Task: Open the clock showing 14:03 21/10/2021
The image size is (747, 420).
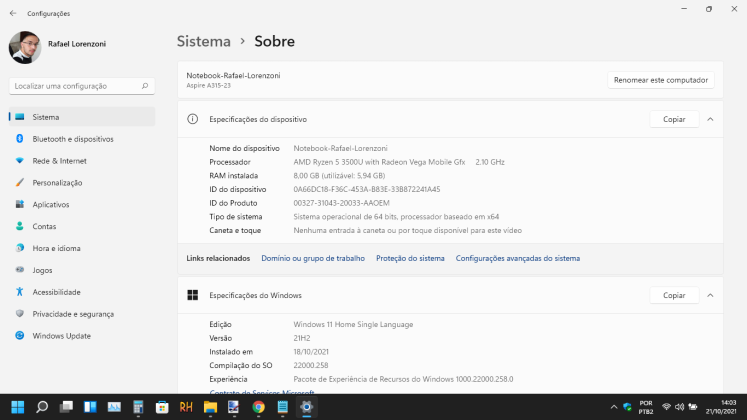Action: [721, 407]
